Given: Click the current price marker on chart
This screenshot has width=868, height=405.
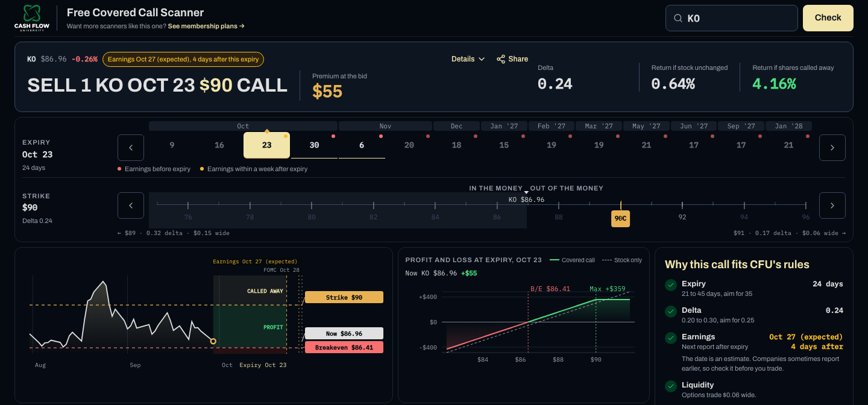Looking at the screenshot, I should click(213, 341).
